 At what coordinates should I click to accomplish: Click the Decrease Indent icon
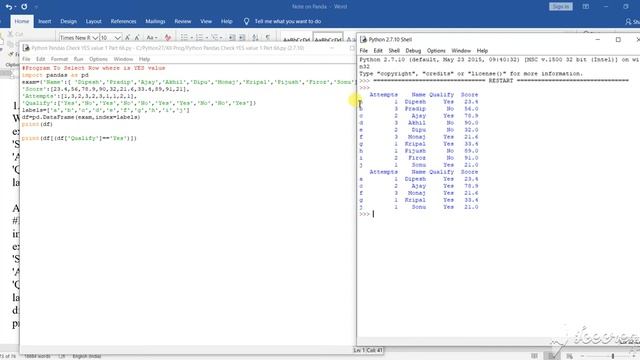click(x=232, y=38)
